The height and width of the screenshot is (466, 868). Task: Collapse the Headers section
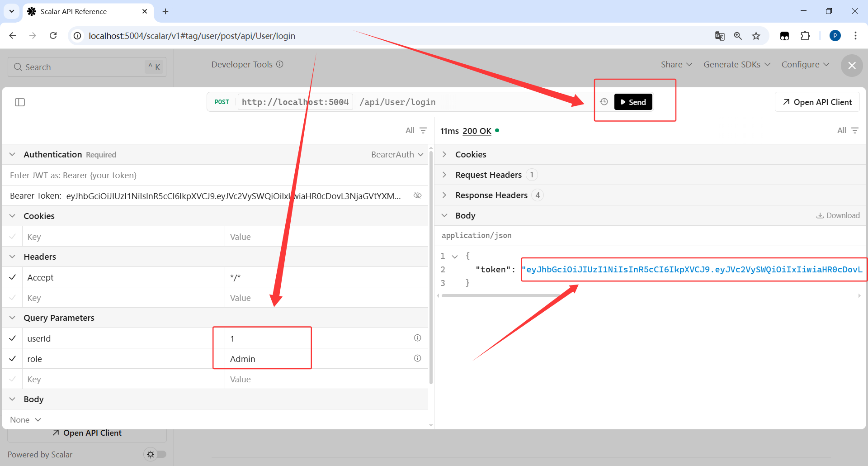(x=13, y=257)
